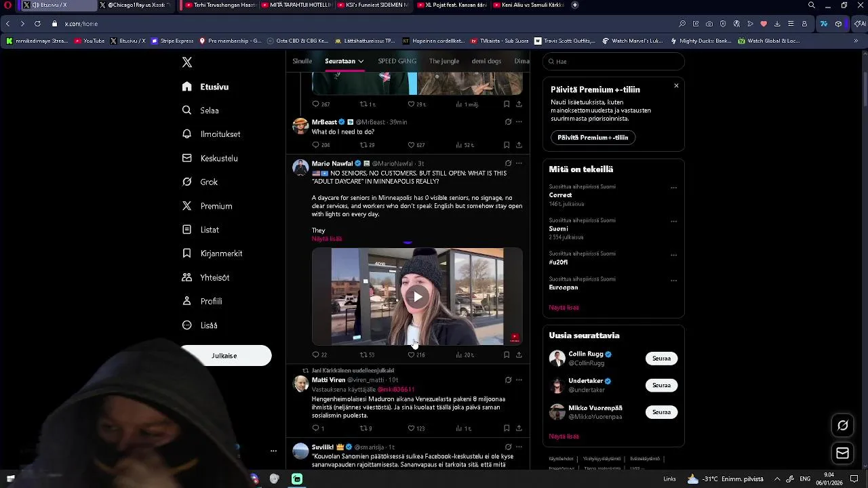Open Ilmoitukset notifications
This screenshot has width=868, height=488.
212,134
